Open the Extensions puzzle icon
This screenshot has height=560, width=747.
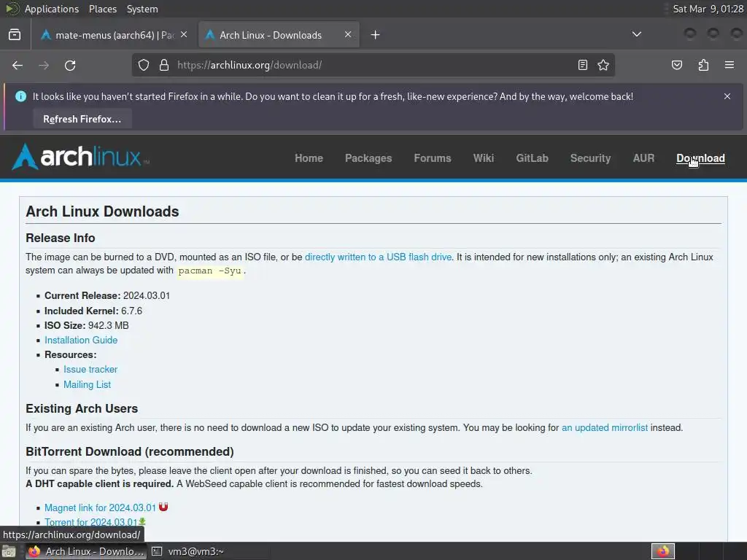point(703,65)
